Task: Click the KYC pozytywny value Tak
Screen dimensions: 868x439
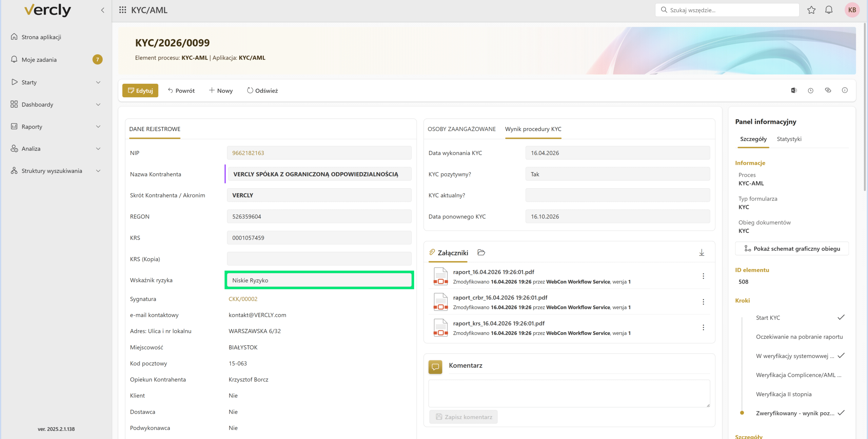Action: pyautogui.click(x=535, y=174)
